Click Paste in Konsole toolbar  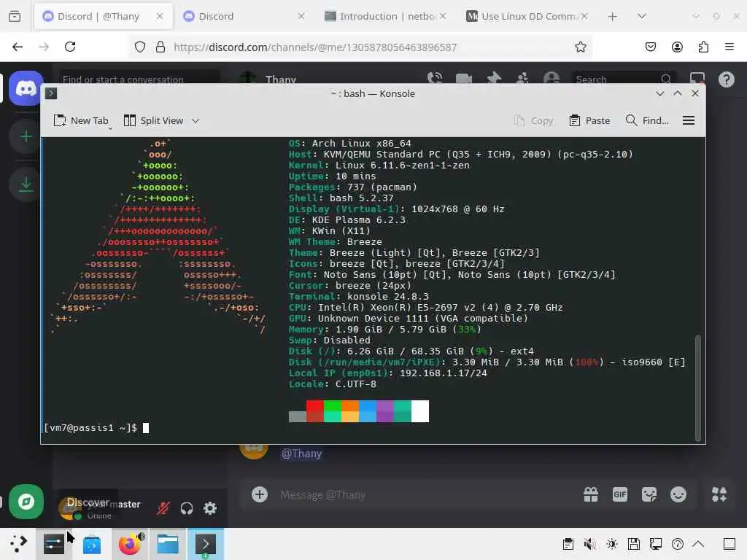589,120
